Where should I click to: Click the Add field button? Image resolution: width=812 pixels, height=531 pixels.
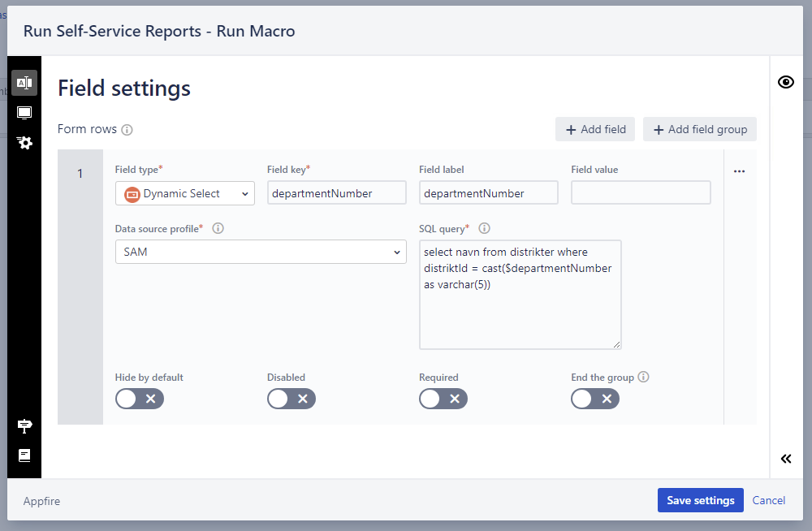[595, 129]
